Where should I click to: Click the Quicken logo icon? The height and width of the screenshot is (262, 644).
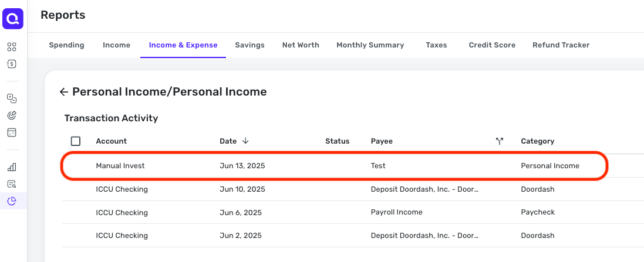[x=13, y=19]
